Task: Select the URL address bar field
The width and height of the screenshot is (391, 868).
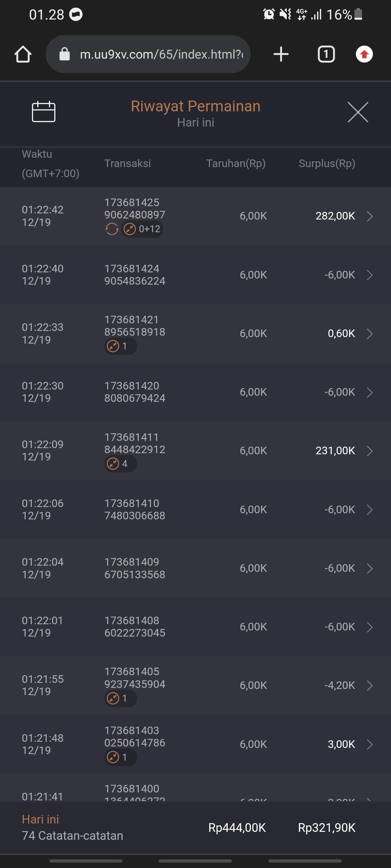Action: pos(161,54)
